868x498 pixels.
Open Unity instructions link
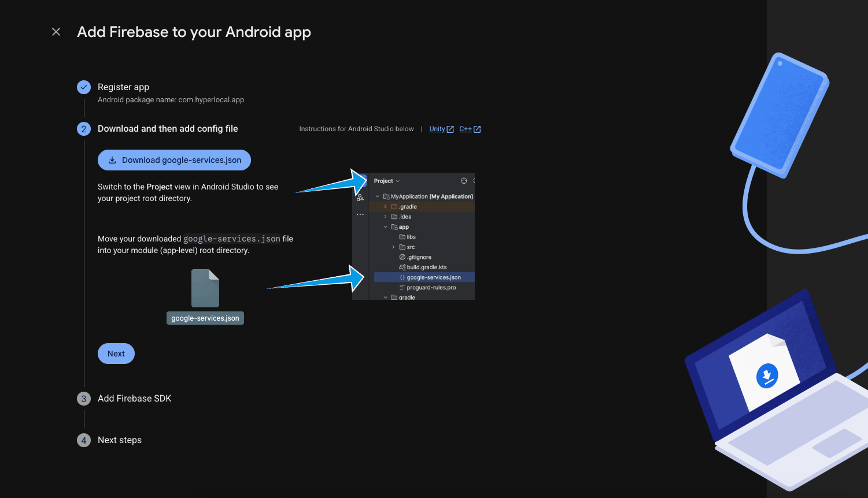click(437, 129)
